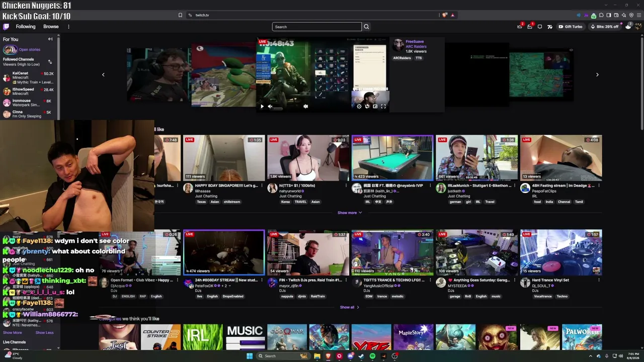Open the Following tab
Image resolution: width=644 pixels, height=362 pixels.
(x=26, y=27)
